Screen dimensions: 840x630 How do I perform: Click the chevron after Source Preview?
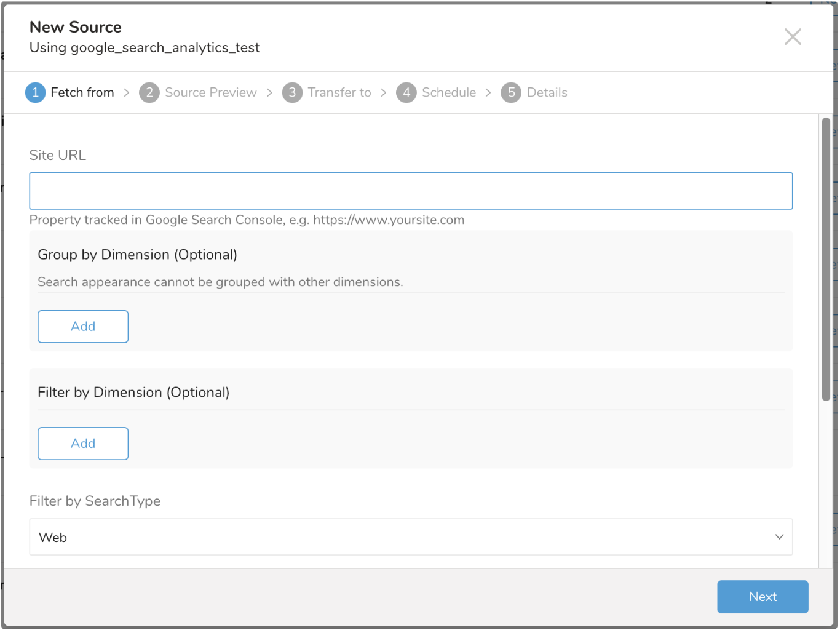pos(269,92)
